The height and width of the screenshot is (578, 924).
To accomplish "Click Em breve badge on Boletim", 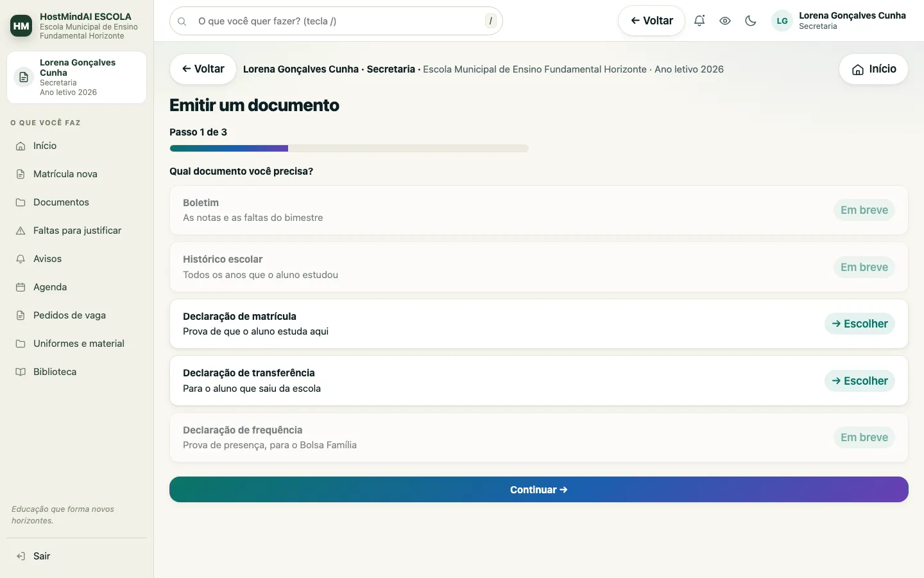I will [x=864, y=210].
